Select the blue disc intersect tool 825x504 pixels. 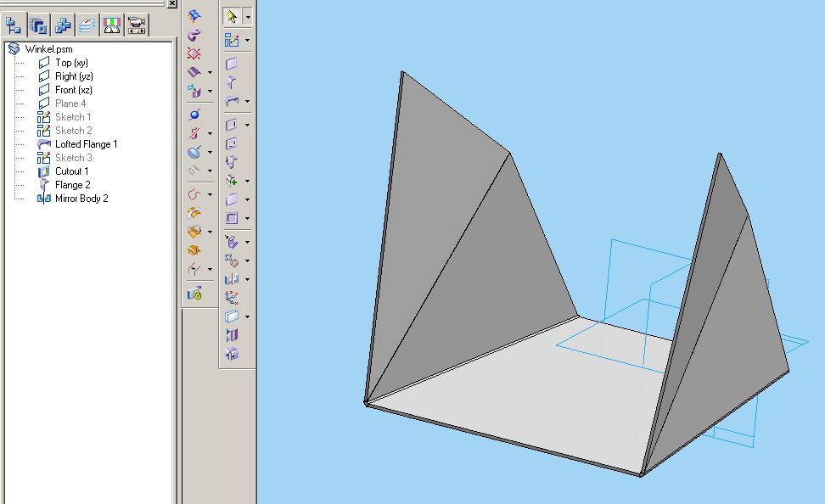(x=194, y=152)
